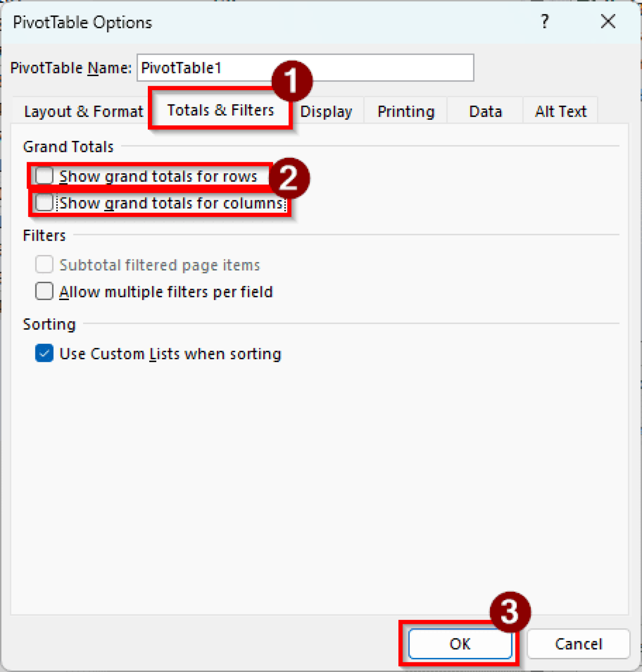The height and width of the screenshot is (672, 642).
Task: Close the PivotTable Options dialog
Action: [607, 21]
